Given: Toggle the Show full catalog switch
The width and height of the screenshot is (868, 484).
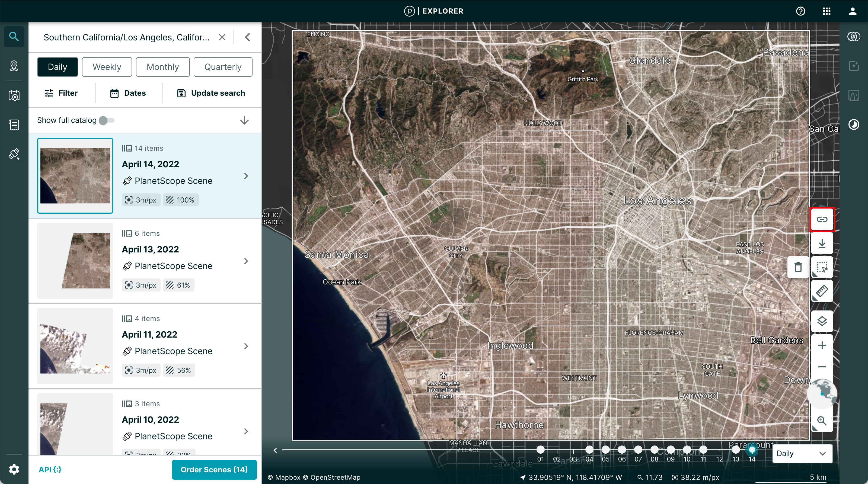Looking at the screenshot, I should [x=107, y=120].
